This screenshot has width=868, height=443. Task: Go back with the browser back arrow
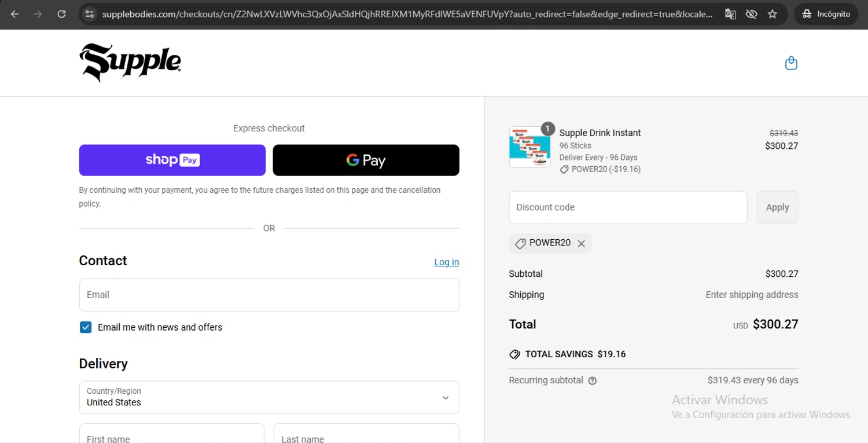(x=15, y=14)
